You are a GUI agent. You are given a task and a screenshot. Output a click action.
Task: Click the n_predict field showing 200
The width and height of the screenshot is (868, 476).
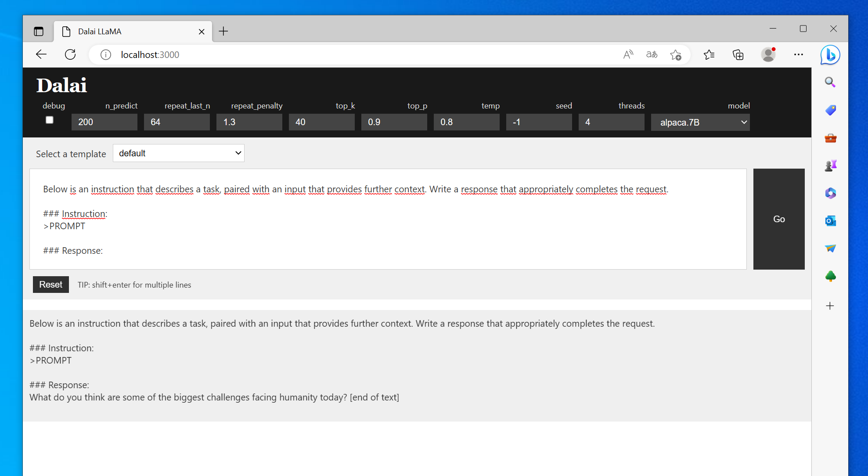(104, 122)
